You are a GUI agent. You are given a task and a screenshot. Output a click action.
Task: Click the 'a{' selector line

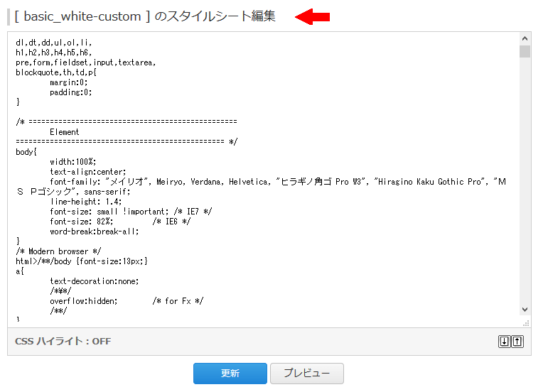(20, 271)
